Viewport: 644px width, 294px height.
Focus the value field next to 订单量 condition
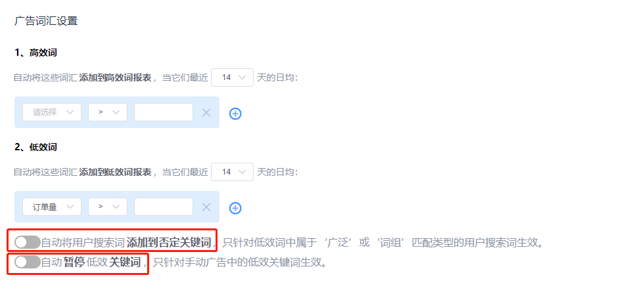pos(164,207)
